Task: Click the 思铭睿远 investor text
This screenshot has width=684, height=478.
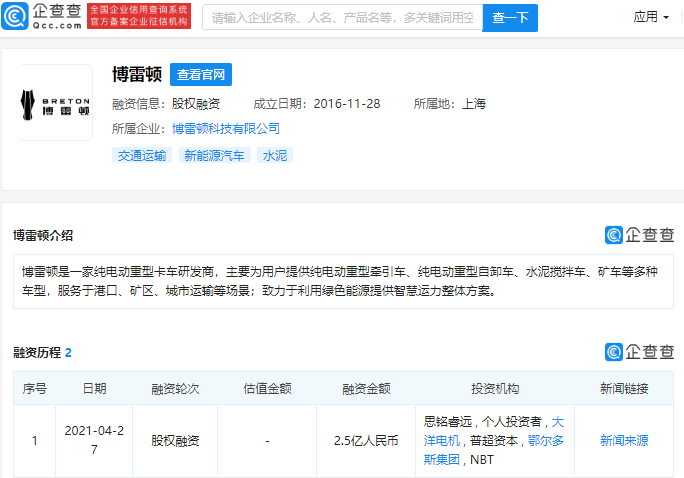Action: tap(448, 422)
